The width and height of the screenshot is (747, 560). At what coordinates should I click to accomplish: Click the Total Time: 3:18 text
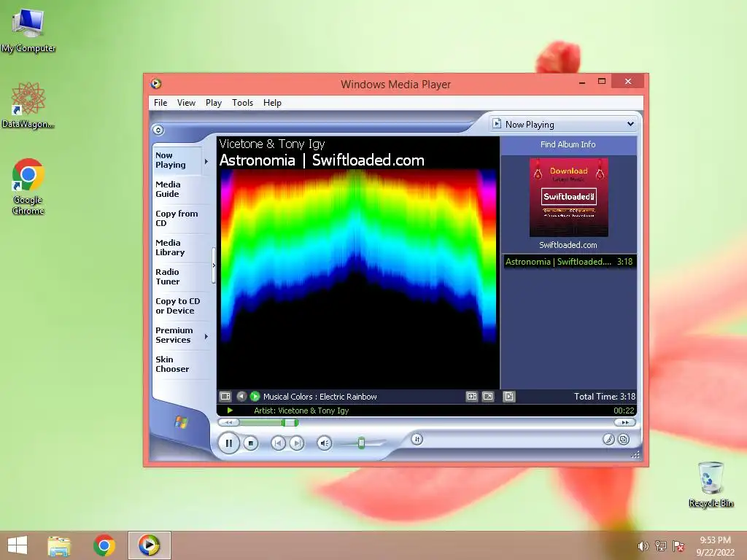605,396
